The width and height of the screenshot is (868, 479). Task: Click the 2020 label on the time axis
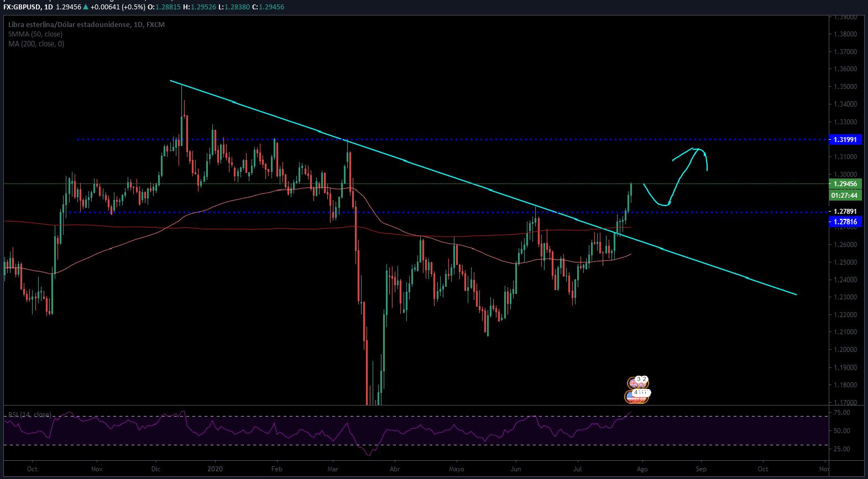click(215, 469)
